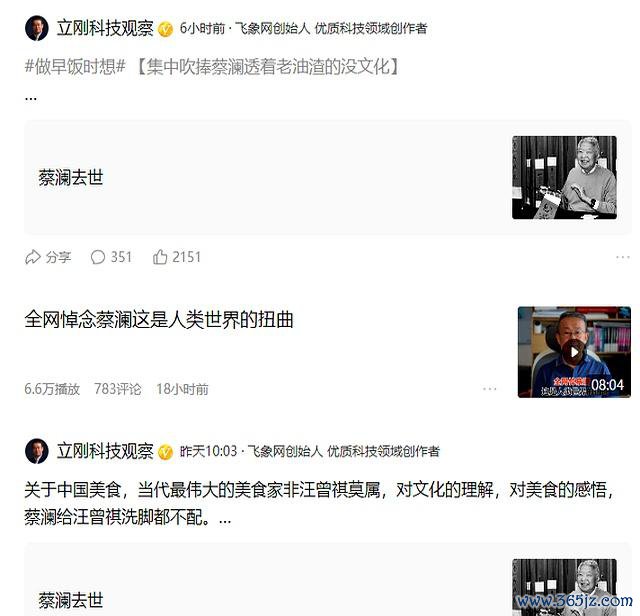This screenshot has width=640, height=616.
Task: Open more options dots beside 2151 likes
Action: tap(623, 257)
